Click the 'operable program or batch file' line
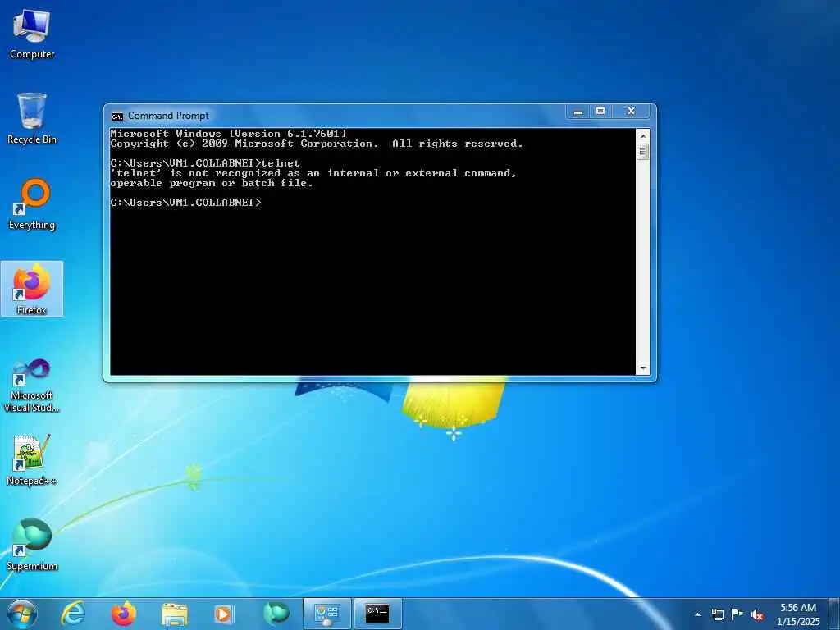 tap(212, 183)
